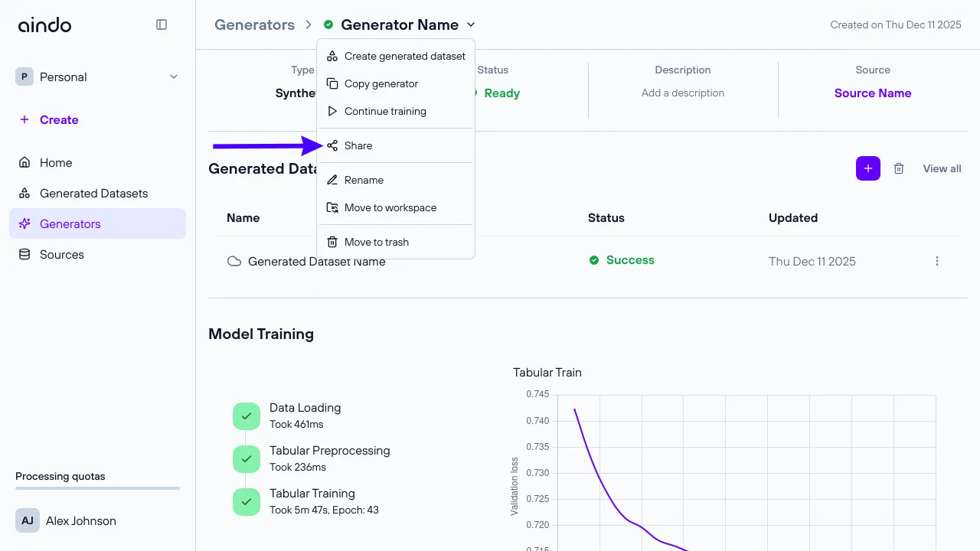Click the purple plus to create generated dataset
Image resolution: width=980 pixels, height=551 pixels.
(867, 168)
